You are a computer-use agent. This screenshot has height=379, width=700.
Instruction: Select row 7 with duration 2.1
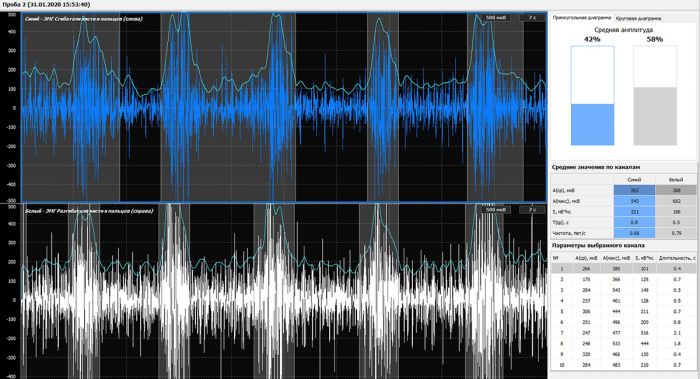tap(624, 333)
